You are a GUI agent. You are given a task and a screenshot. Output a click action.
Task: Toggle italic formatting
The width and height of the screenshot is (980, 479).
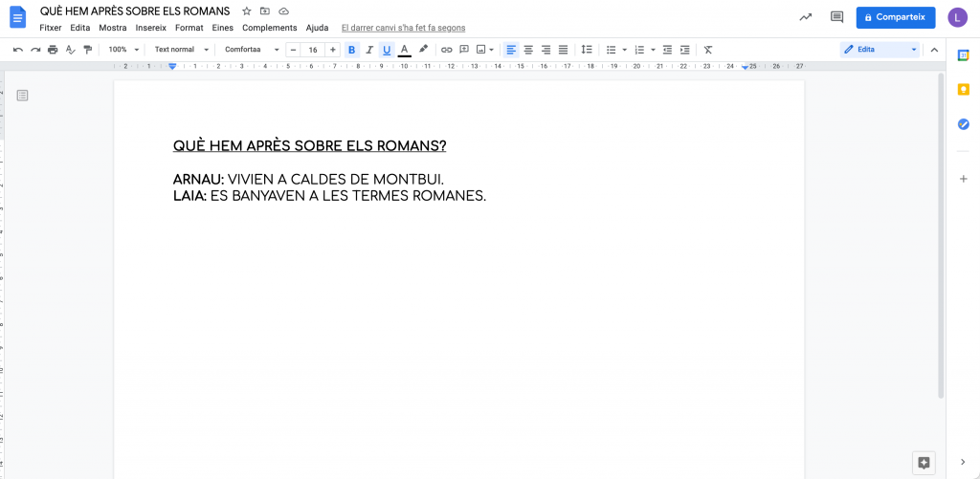(x=369, y=50)
